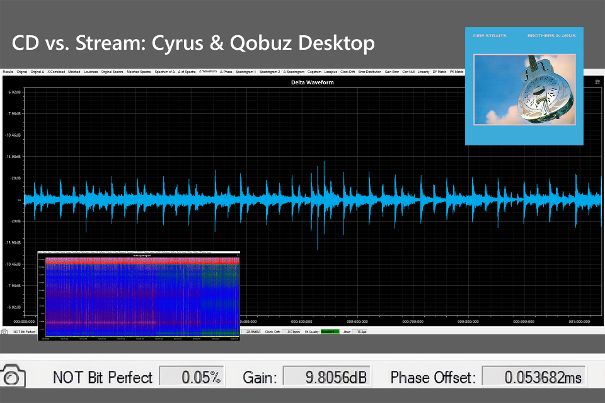The width and height of the screenshot is (605, 403).
Task: Click the 0.05% bit-perfect value field
Action: (x=192, y=376)
